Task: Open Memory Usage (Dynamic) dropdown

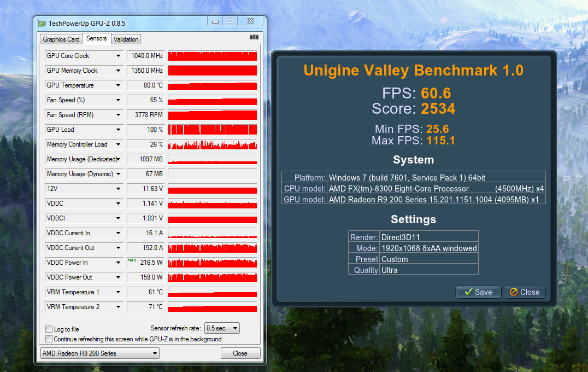Action: [x=118, y=174]
